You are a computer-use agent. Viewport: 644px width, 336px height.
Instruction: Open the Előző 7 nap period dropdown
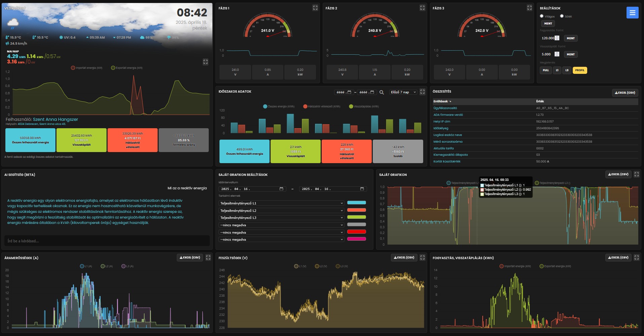(403, 92)
